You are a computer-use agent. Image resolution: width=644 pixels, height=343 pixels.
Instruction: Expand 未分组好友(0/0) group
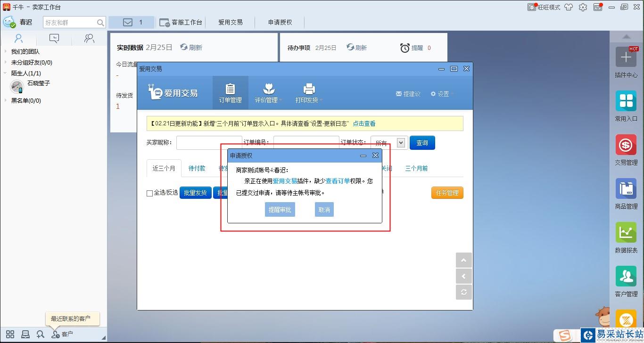point(6,62)
